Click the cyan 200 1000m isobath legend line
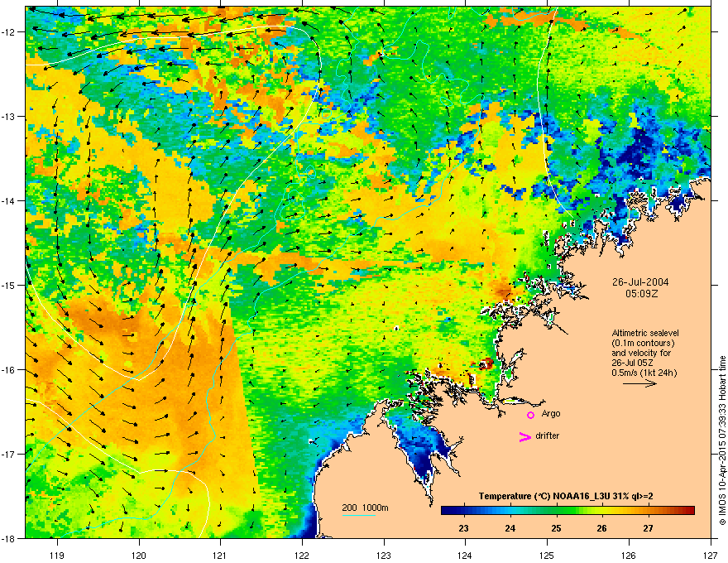Image resolution: width=728 pixels, height=563 pixels. pyautogui.click(x=358, y=516)
